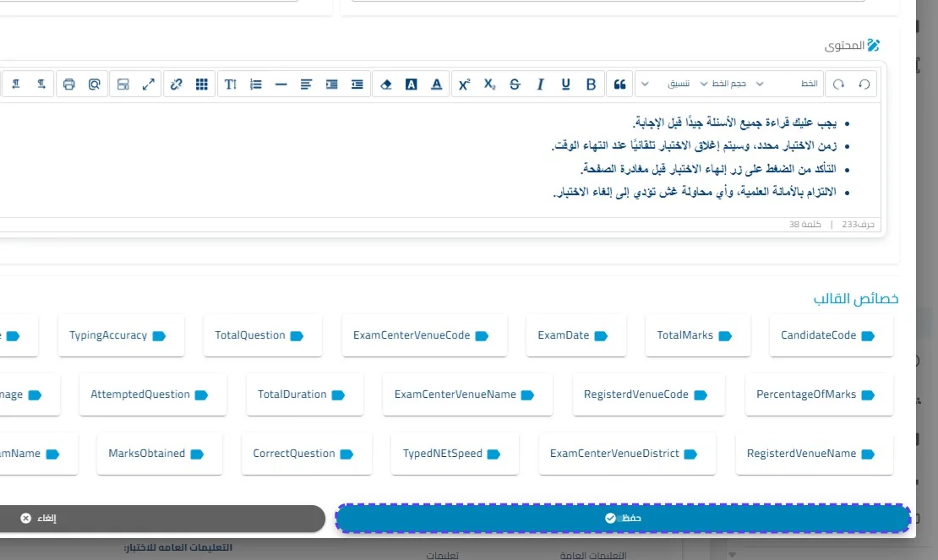Insert the TotalDuration template tag
Screen dimensions: 938x560
(304, 394)
